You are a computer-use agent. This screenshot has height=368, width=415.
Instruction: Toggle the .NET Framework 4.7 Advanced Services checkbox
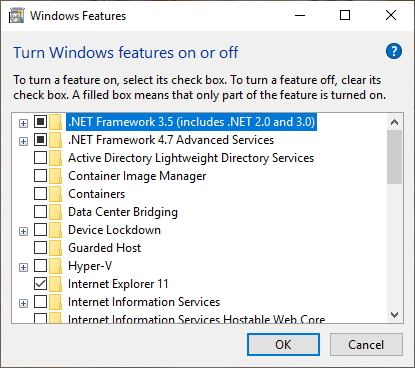pos(40,140)
